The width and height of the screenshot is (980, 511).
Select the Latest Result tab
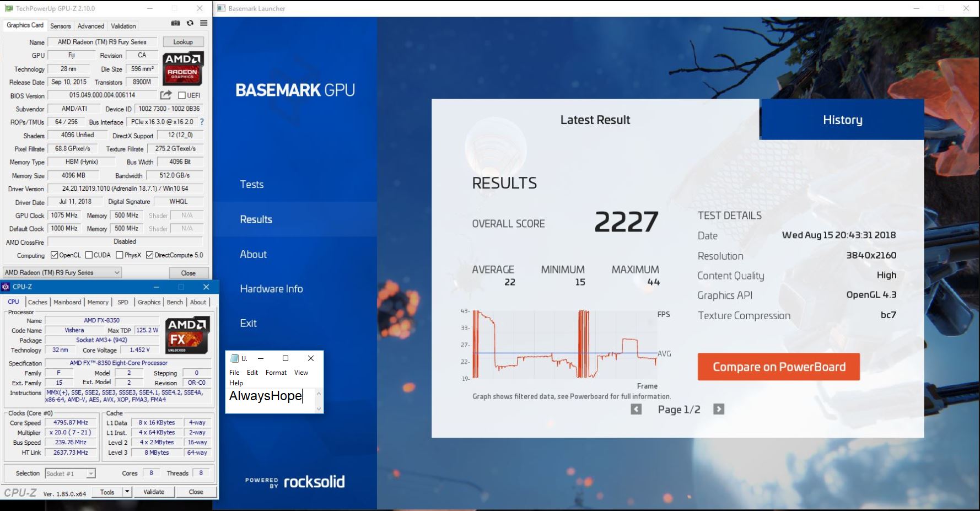595,120
